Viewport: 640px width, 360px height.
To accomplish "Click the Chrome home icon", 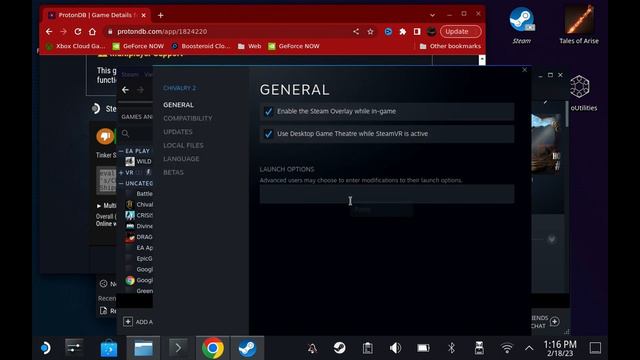I will (92, 31).
